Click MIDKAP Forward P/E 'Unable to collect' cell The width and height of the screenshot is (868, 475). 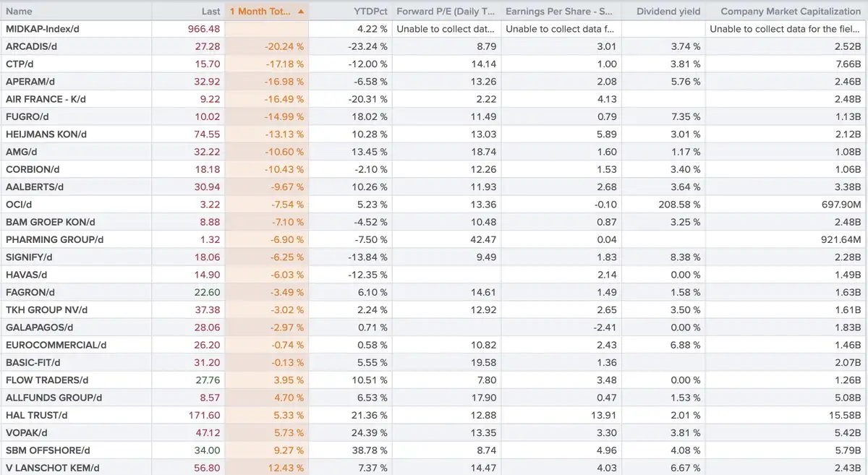(446, 29)
